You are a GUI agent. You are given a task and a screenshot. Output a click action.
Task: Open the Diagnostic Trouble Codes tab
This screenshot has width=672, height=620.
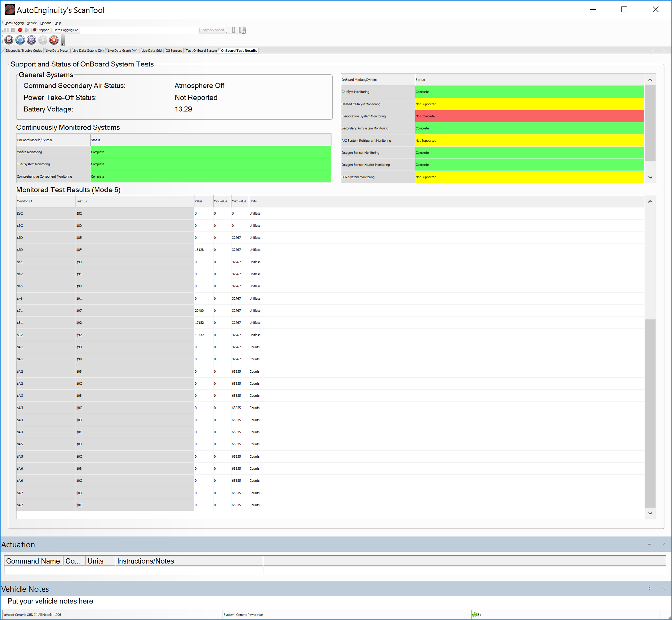click(x=24, y=51)
